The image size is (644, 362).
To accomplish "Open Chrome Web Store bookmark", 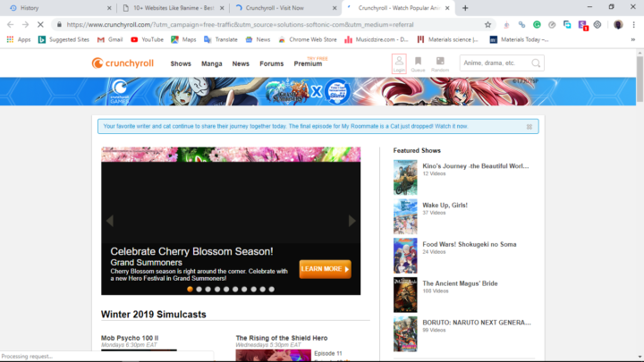I will pyautogui.click(x=307, y=39).
